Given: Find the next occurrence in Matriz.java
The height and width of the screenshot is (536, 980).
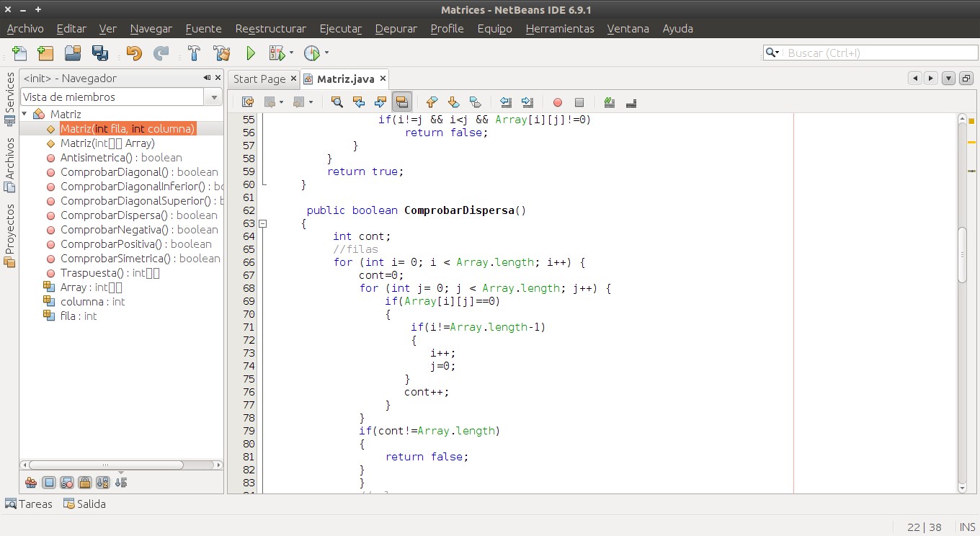Looking at the screenshot, I should 381,102.
